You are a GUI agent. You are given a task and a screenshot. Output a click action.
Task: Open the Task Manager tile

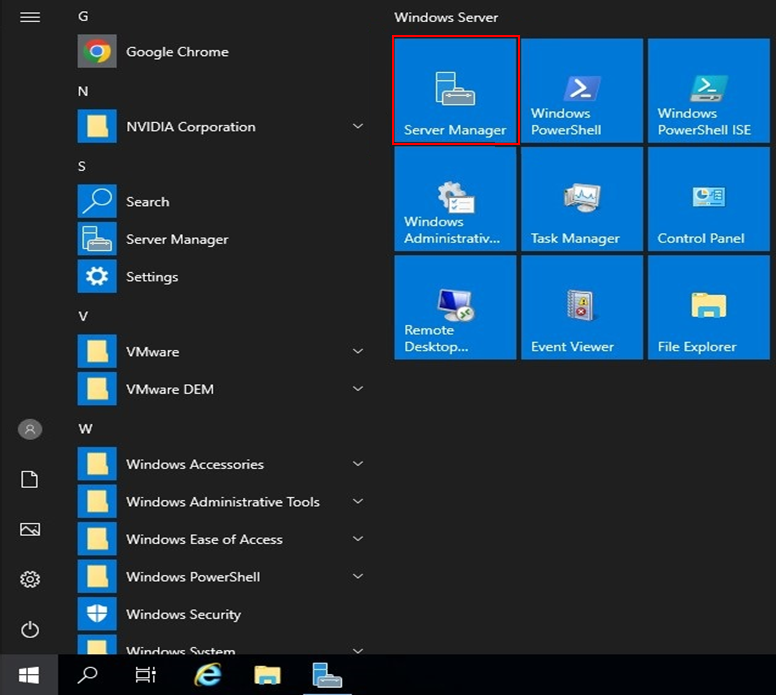click(581, 199)
